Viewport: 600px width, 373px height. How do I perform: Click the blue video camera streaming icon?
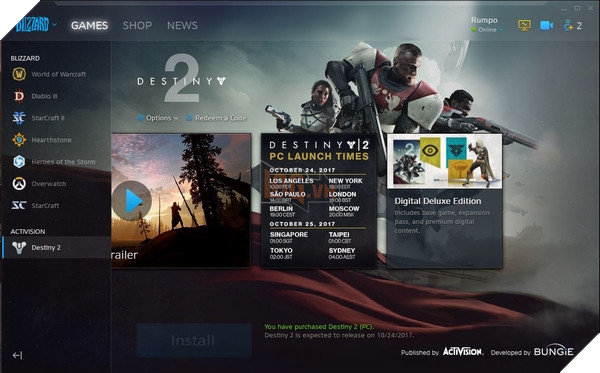point(546,25)
